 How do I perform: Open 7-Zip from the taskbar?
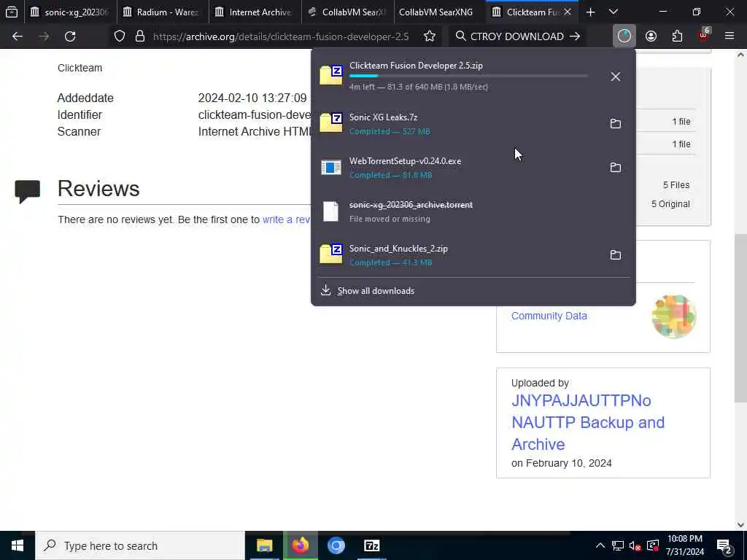pos(371,545)
